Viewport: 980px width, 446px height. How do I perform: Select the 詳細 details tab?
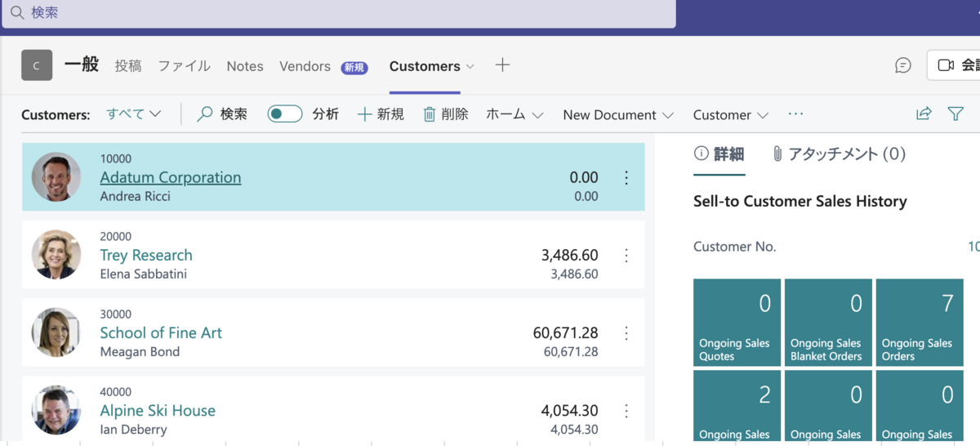pyautogui.click(x=719, y=154)
